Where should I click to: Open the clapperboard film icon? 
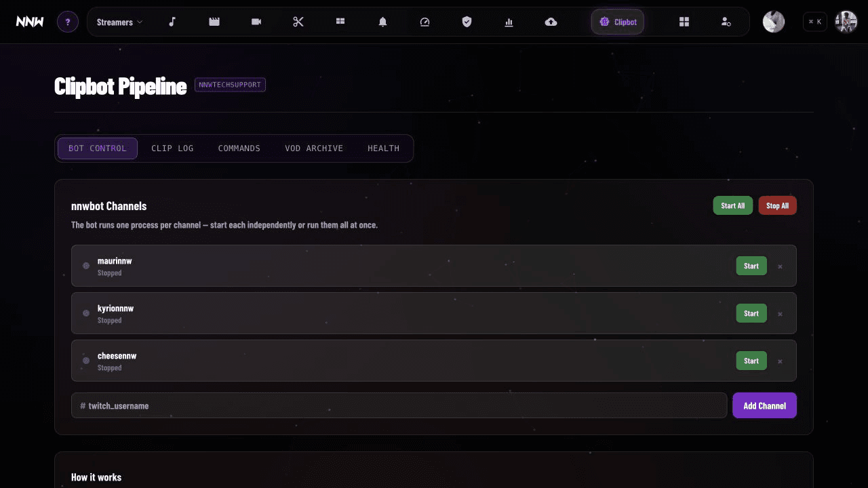[214, 22]
